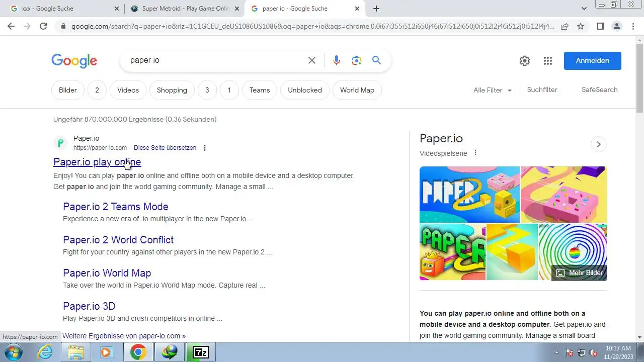The image size is (644, 362).
Task: Click the Paper.io favicon in first result
Action: pos(60,143)
